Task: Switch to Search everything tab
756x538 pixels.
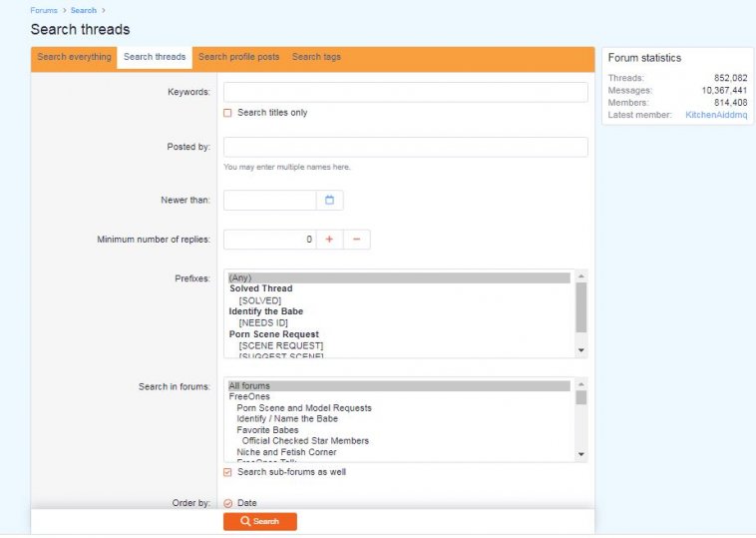Action: (x=74, y=57)
